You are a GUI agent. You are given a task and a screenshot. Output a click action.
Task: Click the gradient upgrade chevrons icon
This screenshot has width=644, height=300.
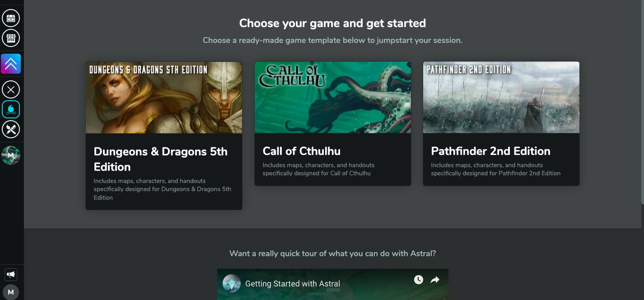[x=11, y=64]
